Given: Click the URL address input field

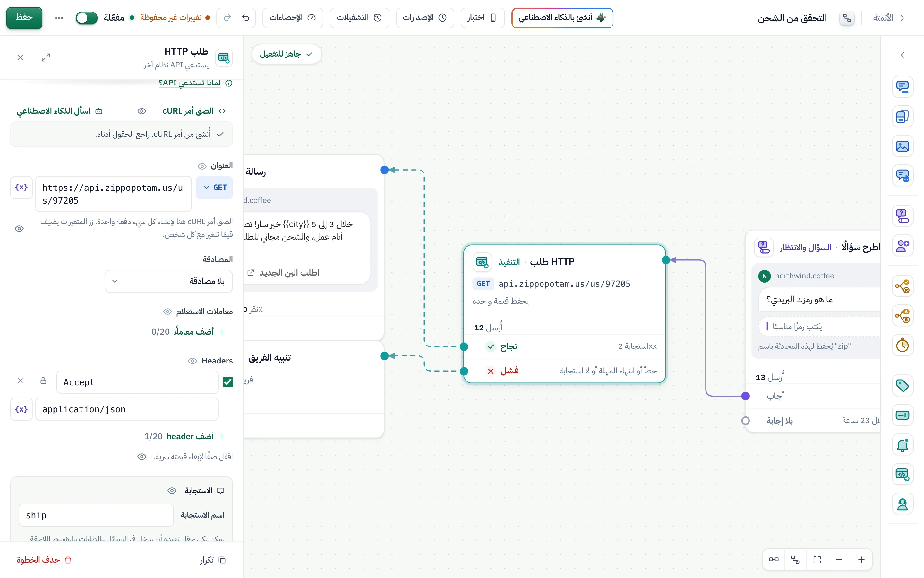Looking at the screenshot, I should (113, 194).
